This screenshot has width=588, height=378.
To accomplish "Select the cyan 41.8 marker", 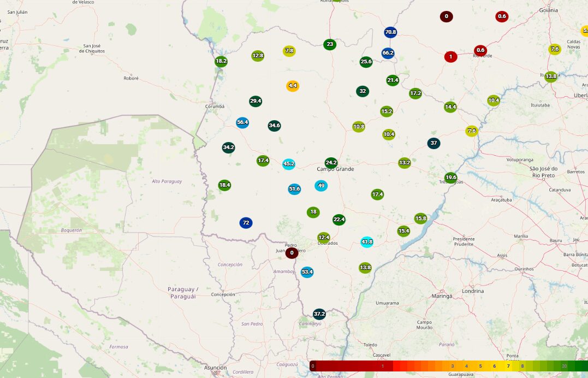I will point(367,242).
